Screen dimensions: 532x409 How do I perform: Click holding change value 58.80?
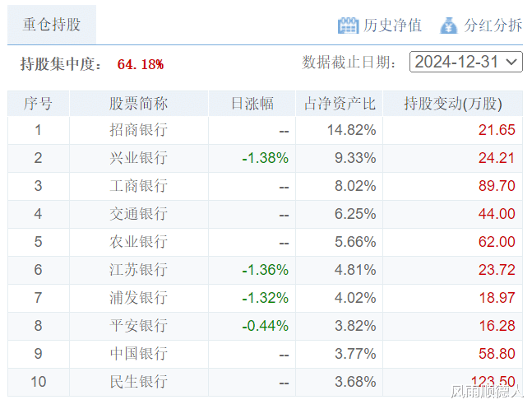(497, 354)
